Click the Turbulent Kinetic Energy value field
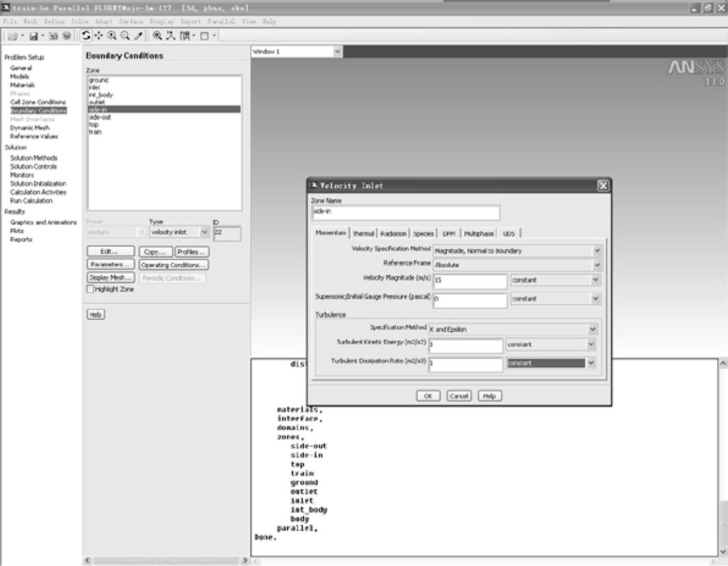 (466, 345)
